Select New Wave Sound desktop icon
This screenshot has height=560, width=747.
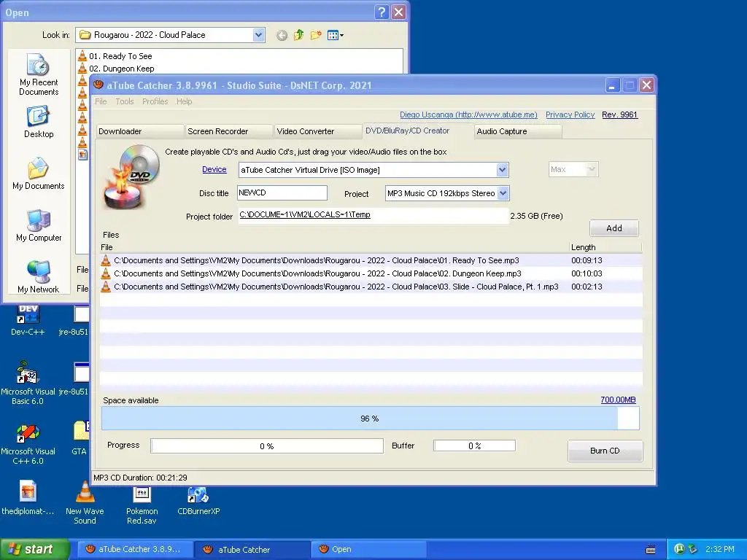[85, 503]
